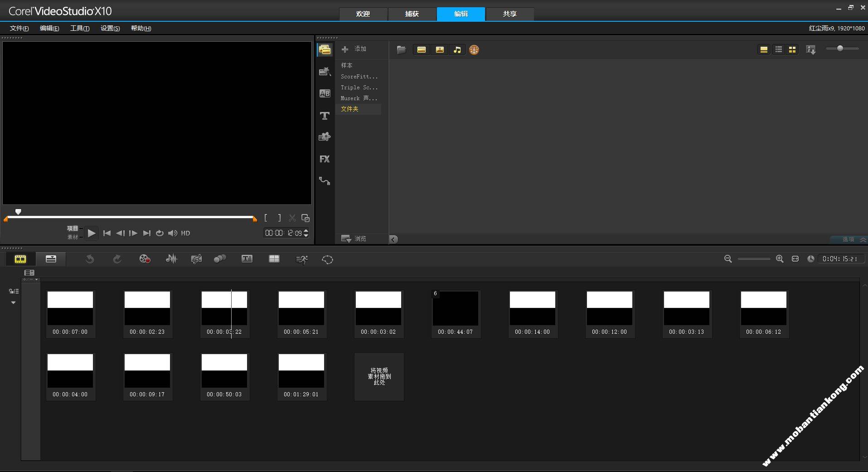This screenshot has width=868, height=472.
Task: Click the preview scrubber handle
Action: pyautogui.click(x=18, y=212)
